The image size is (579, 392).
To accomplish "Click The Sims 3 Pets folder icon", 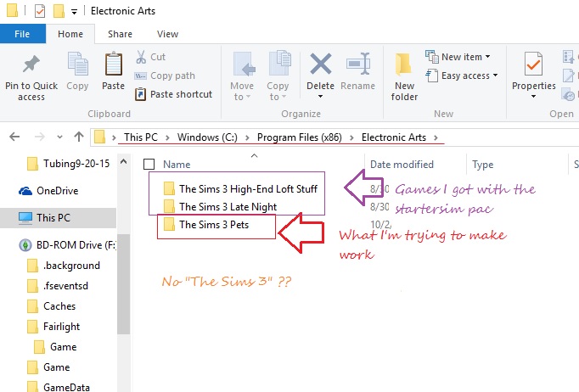I will pos(169,224).
